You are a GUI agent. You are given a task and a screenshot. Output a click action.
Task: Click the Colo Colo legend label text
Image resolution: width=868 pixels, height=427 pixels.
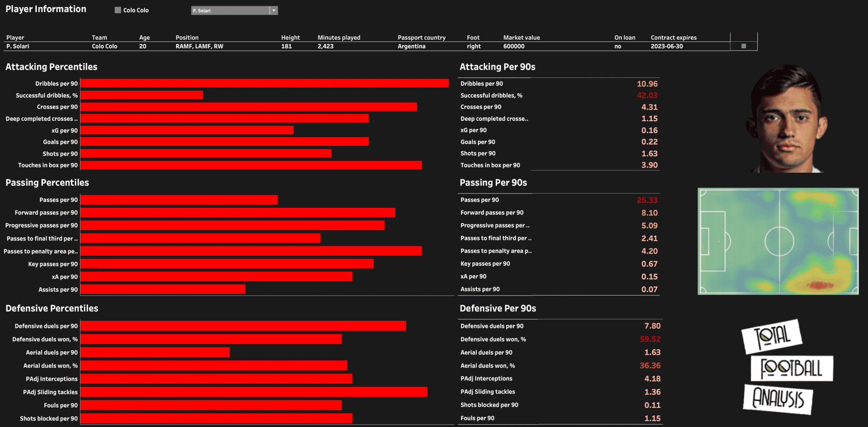(x=136, y=10)
